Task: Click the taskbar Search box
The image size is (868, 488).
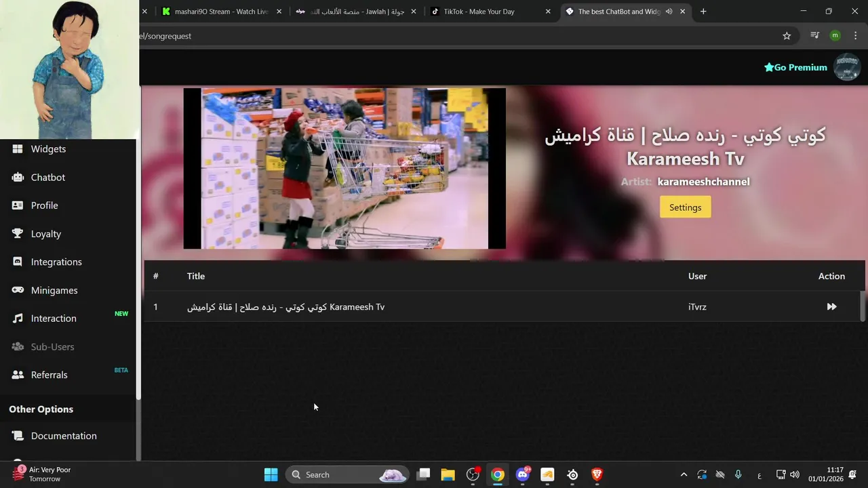Action: (347, 474)
